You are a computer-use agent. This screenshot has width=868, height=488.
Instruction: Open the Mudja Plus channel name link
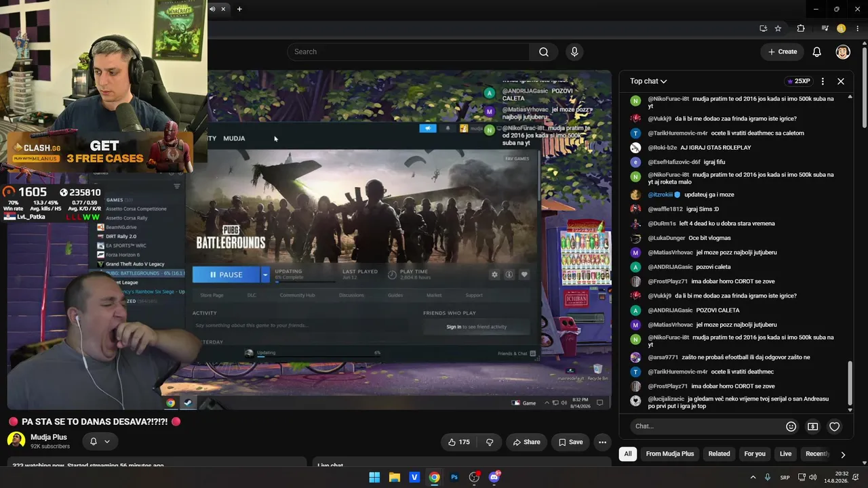(x=49, y=437)
